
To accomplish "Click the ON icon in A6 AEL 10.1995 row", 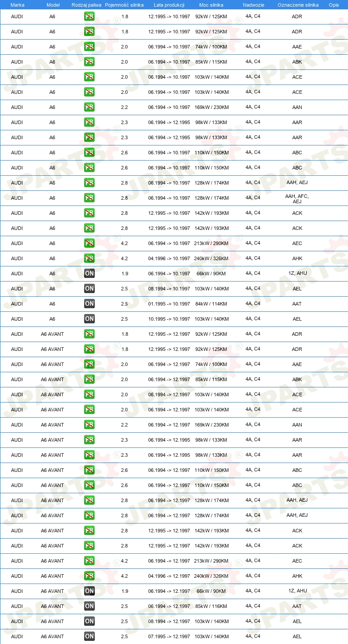I will click(x=89, y=319).
